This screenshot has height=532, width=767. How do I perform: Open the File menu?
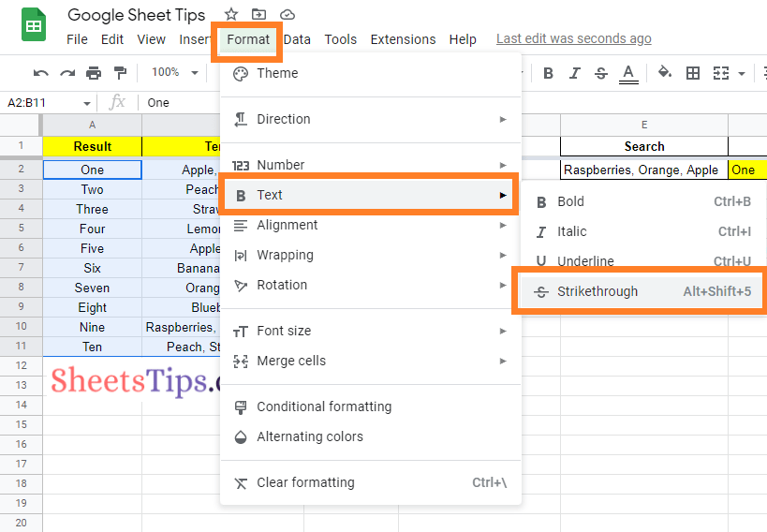pos(78,39)
